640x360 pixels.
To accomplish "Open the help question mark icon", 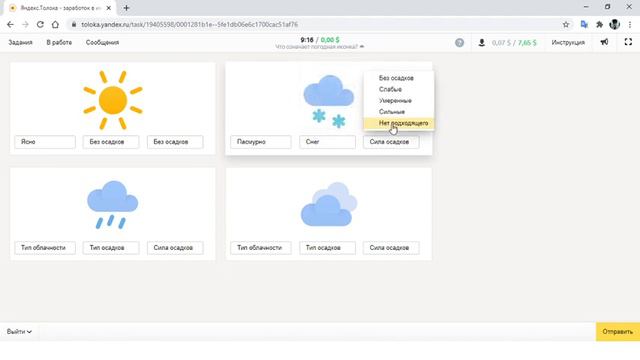I will tap(460, 42).
